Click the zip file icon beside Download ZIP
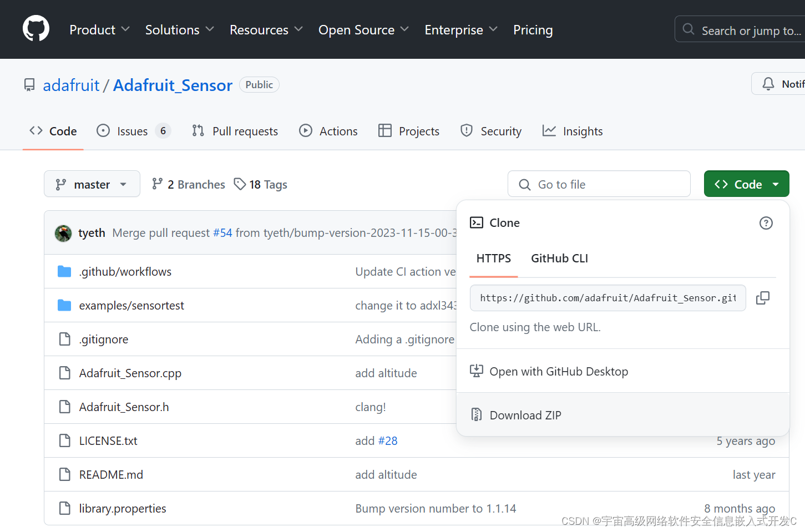The height and width of the screenshot is (532, 805). click(x=477, y=414)
